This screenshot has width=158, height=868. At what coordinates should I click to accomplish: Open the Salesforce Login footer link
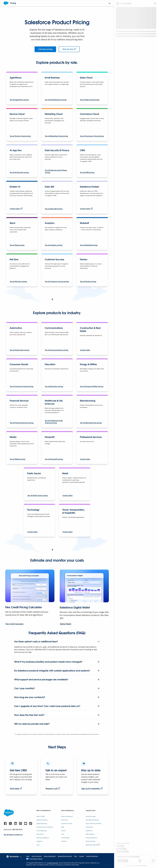[x=91, y=816]
